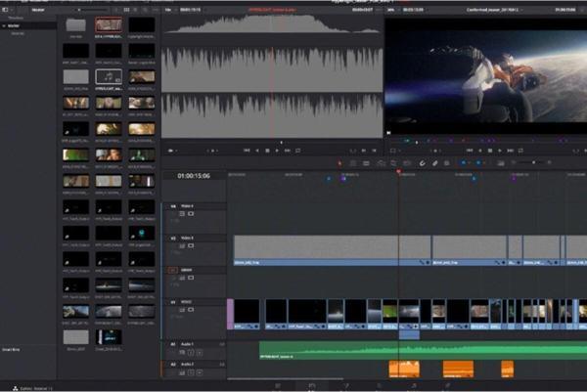The image size is (587, 392).
Task: Toggle loop playback in source viewer
Action: coord(298,151)
